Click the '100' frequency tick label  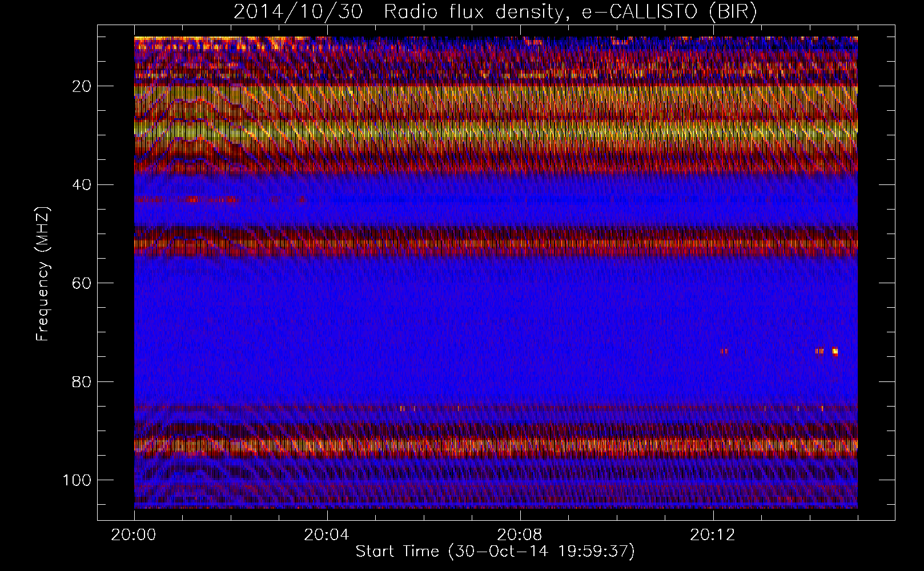[78, 480]
